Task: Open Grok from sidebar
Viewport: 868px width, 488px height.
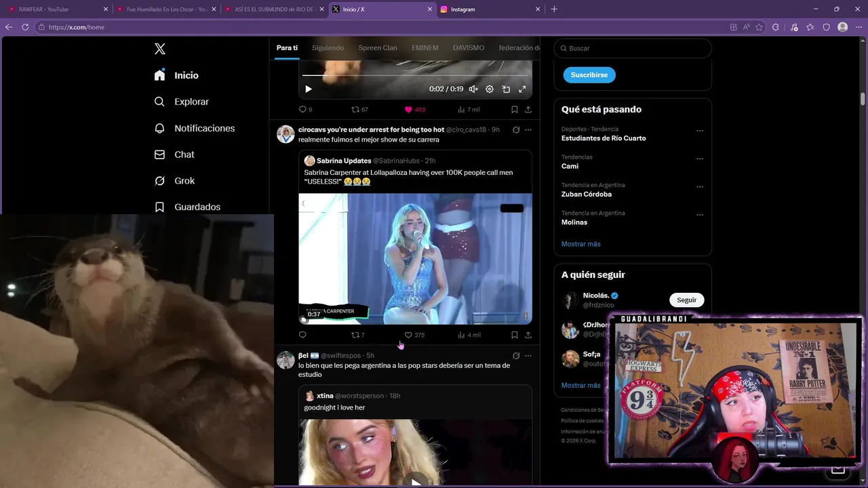Action: 174,181
